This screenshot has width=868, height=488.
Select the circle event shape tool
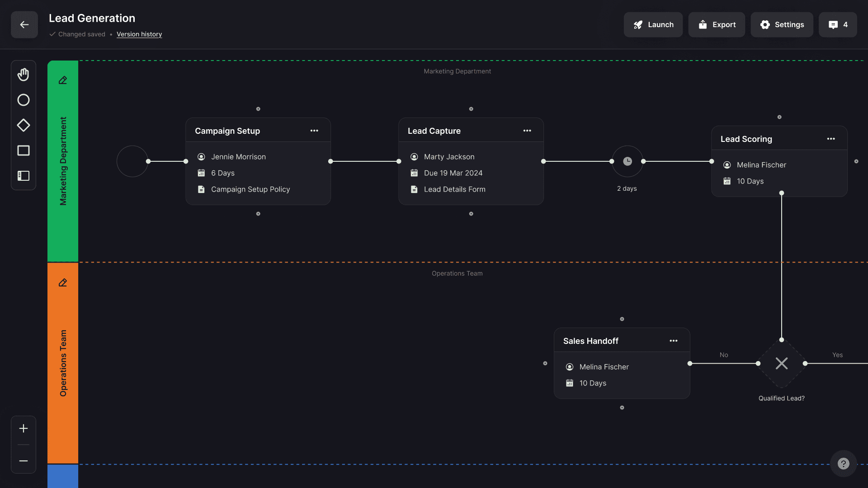(24, 100)
